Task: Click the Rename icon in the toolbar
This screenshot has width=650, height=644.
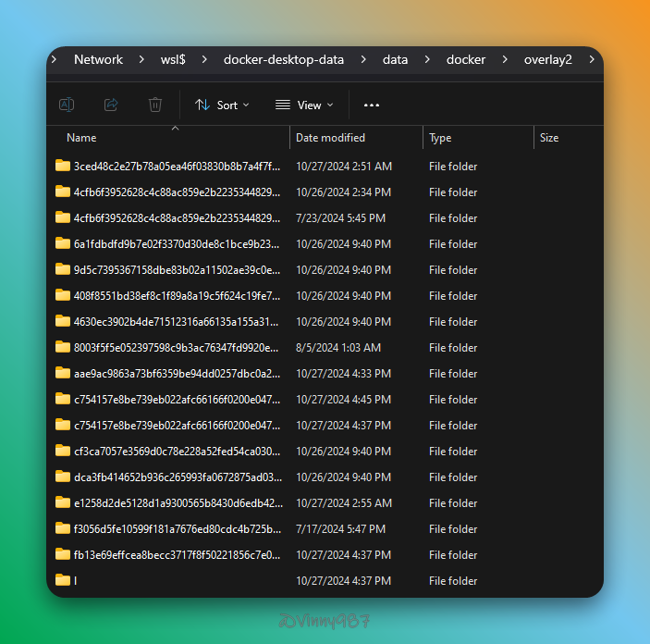Action: click(67, 105)
